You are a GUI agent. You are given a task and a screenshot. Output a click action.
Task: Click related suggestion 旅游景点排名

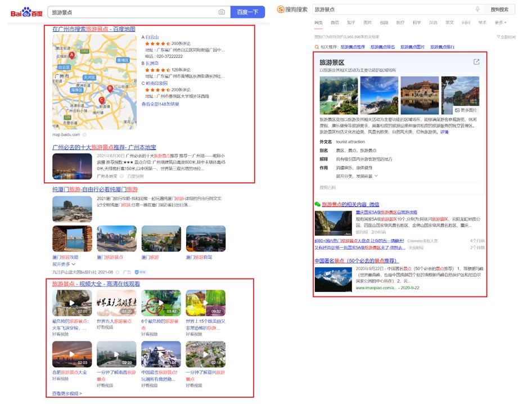click(x=382, y=47)
